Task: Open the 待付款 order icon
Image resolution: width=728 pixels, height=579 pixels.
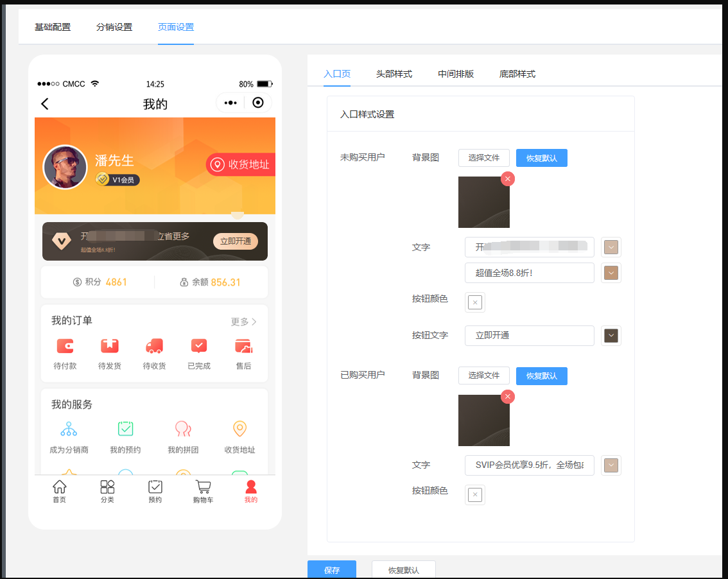Action: pos(65,347)
